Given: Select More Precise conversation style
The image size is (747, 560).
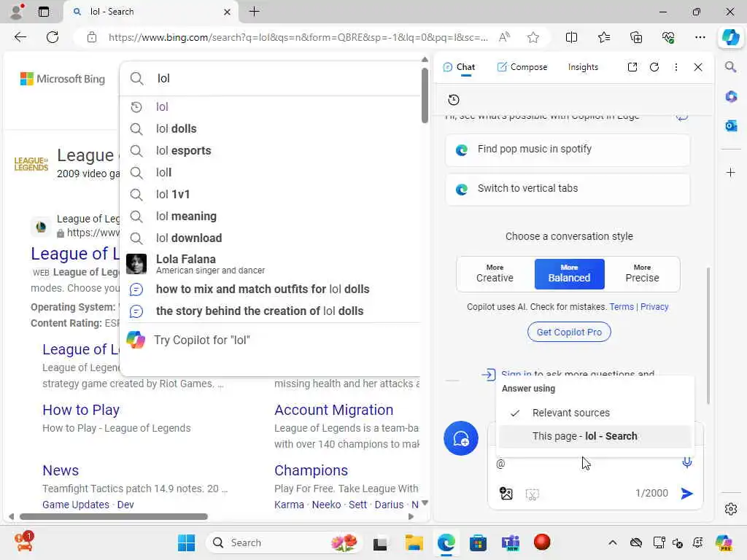Looking at the screenshot, I should click(642, 274).
